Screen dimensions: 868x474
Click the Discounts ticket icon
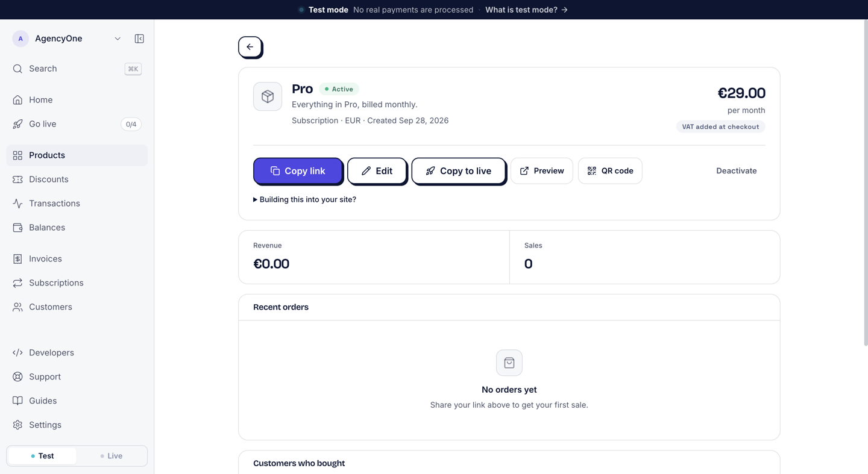pos(17,179)
